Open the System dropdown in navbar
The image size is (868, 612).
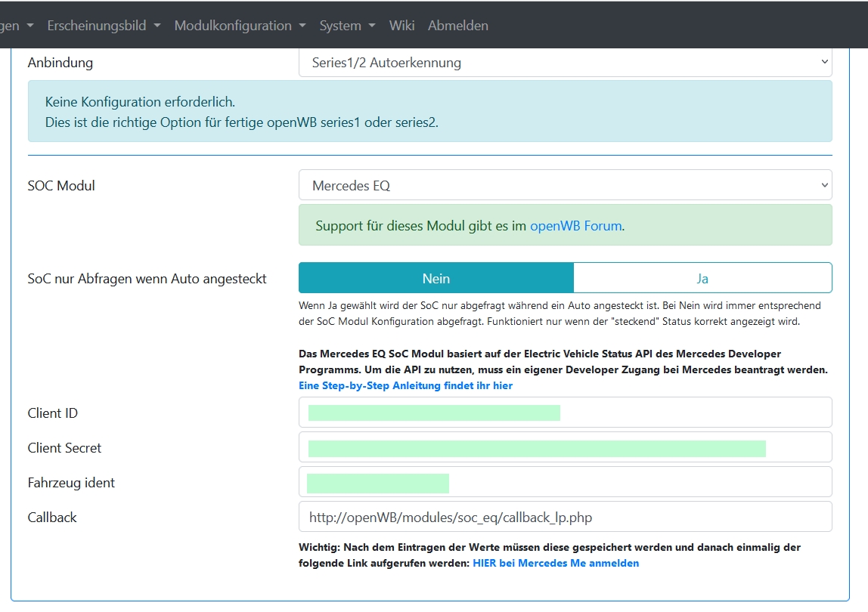point(347,26)
